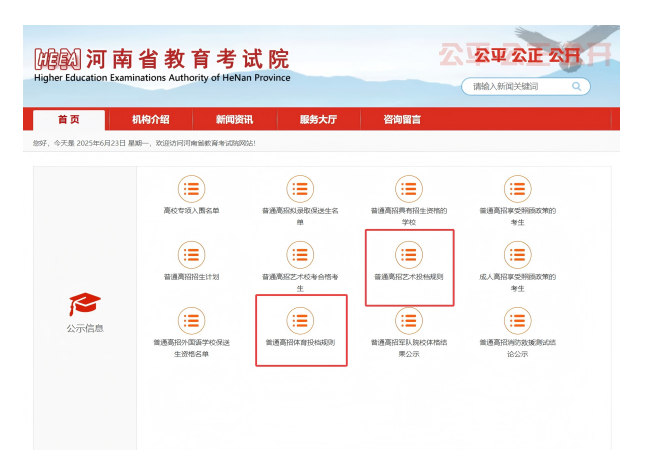Open the 普通高招体育投档规则 icon
This screenshot has height=470, width=655.
[300, 320]
